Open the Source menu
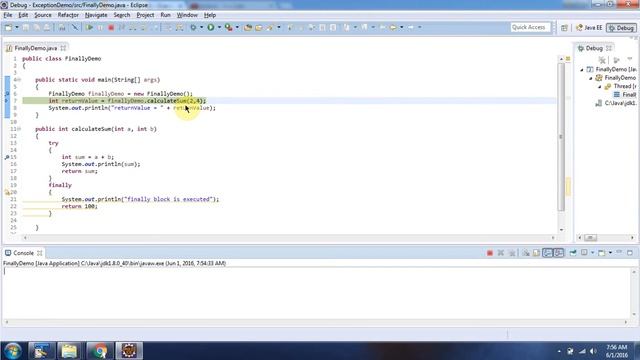640x360 pixels. [43, 15]
